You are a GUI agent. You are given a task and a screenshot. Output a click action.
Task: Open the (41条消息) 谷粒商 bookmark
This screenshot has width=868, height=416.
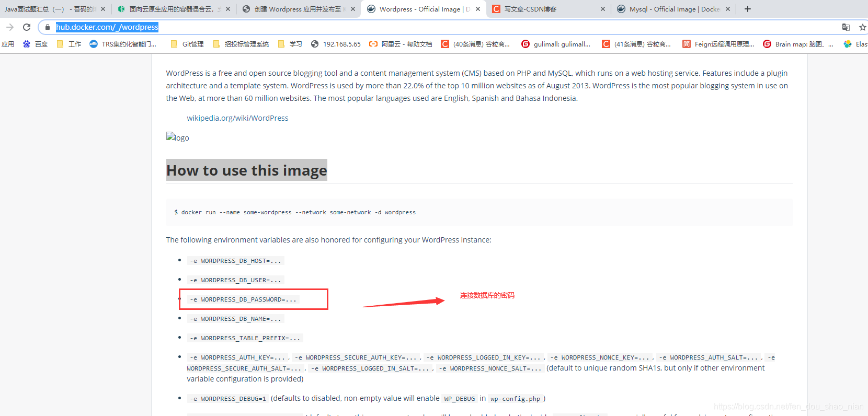coord(636,44)
